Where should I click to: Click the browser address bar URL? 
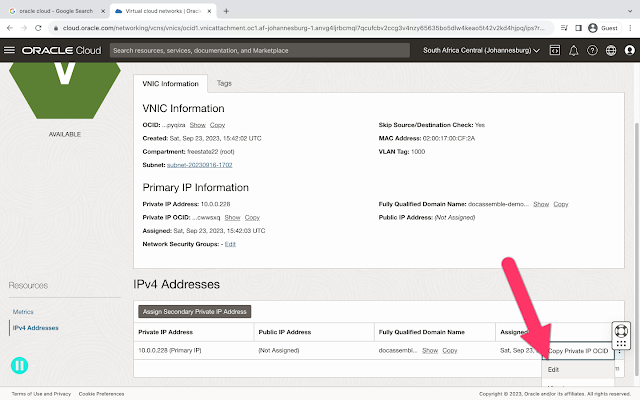click(303, 28)
